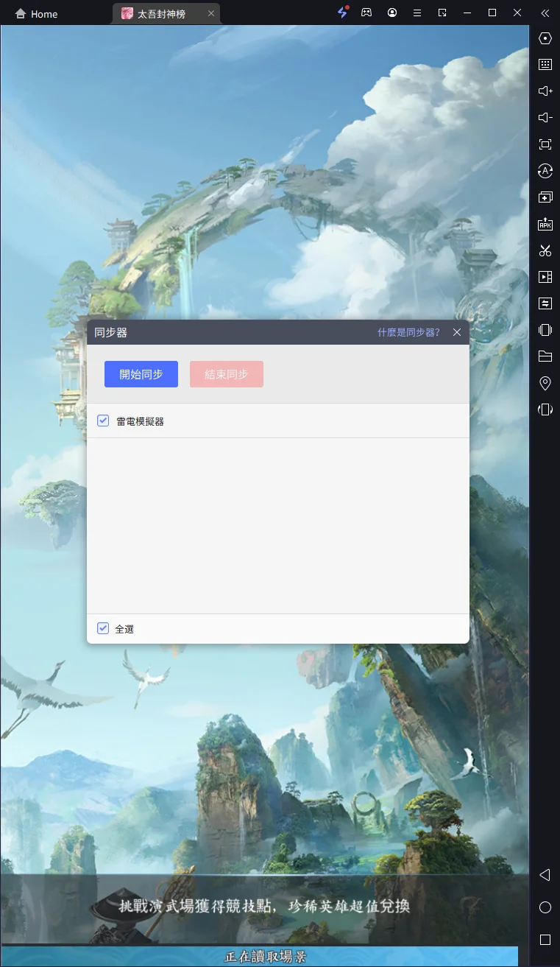The image size is (560, 967).
Task: Tap Android recent apps square button
Action: [x=545, y=940]
